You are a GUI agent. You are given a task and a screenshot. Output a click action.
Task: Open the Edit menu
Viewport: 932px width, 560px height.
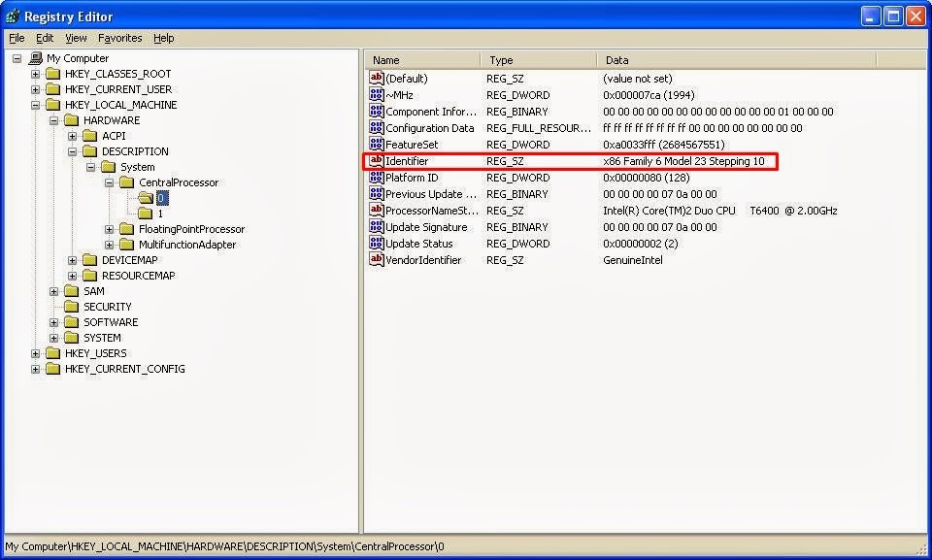pos(45,38)
